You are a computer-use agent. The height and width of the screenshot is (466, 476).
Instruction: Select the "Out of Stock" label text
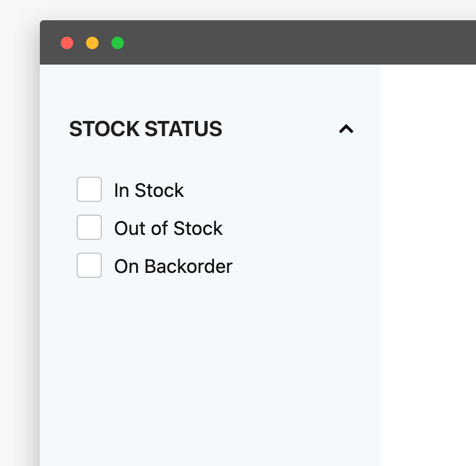tap(168, 229)
